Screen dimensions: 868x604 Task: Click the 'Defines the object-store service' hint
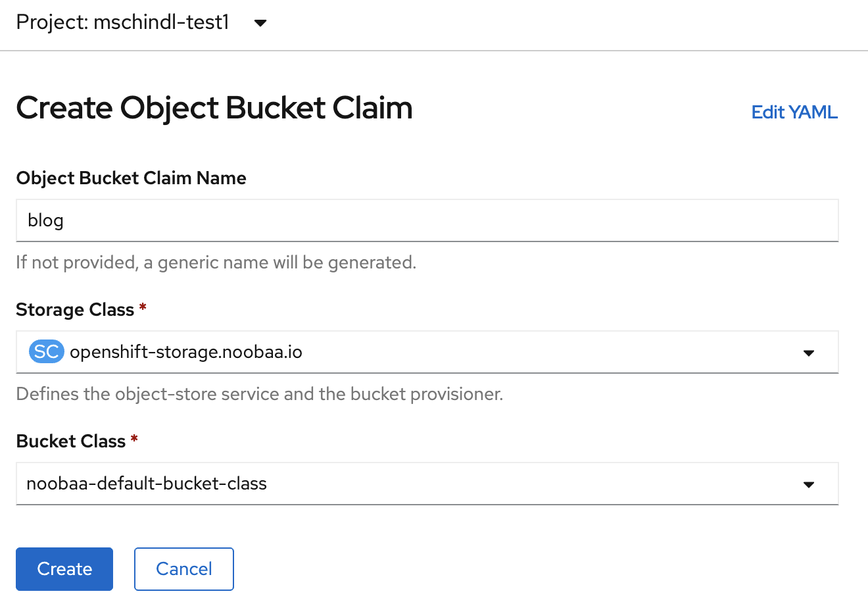coord(259,394)
